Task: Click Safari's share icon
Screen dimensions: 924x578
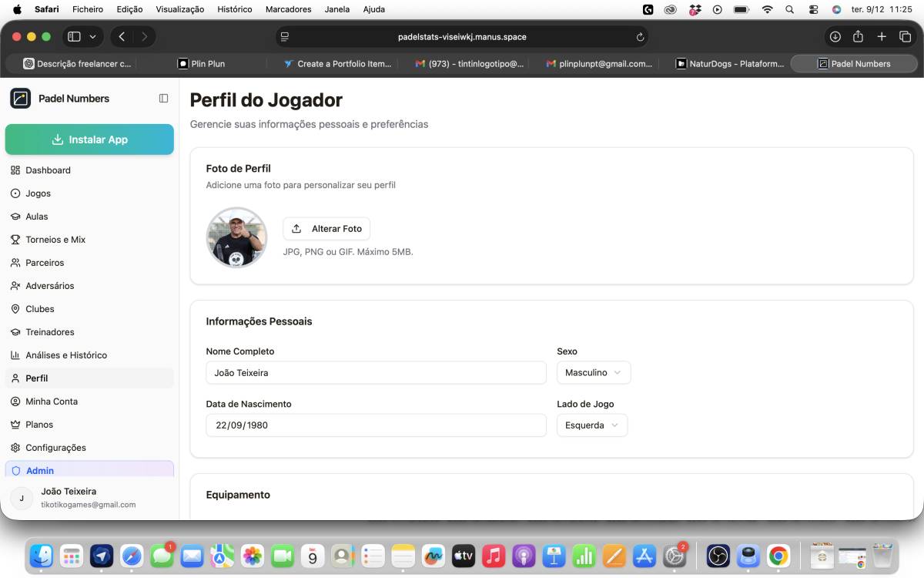Action: pyautogui.click(x=858, y=36)
